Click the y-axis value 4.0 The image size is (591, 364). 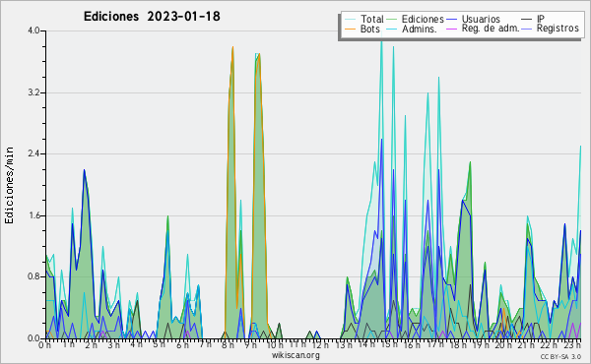[x=33, y=30]
